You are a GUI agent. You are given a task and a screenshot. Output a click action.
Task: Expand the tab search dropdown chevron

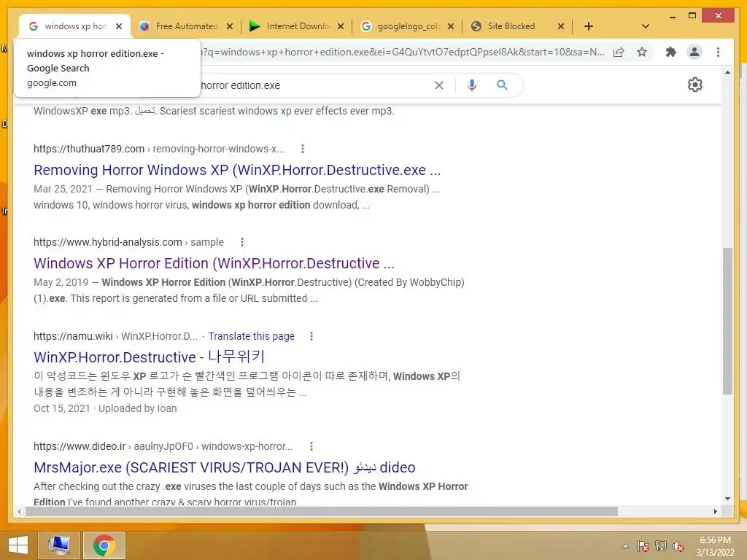click(646, 26)
